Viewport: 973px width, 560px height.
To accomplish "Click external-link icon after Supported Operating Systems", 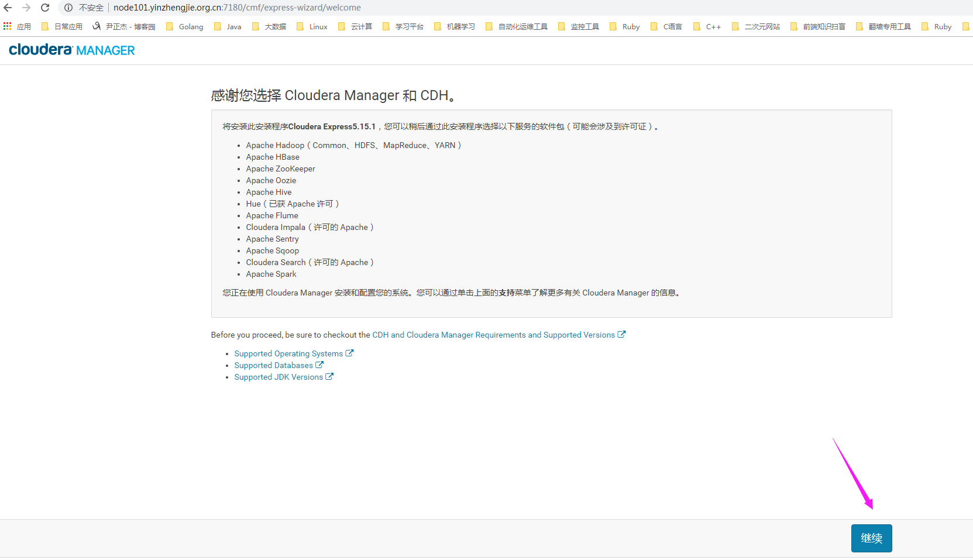I will [349, 353].
